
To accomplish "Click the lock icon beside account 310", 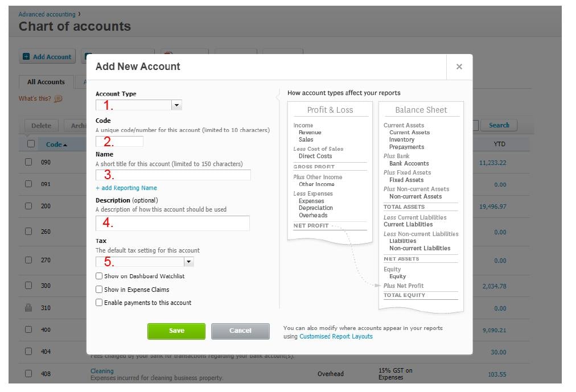I will [28, 308].
